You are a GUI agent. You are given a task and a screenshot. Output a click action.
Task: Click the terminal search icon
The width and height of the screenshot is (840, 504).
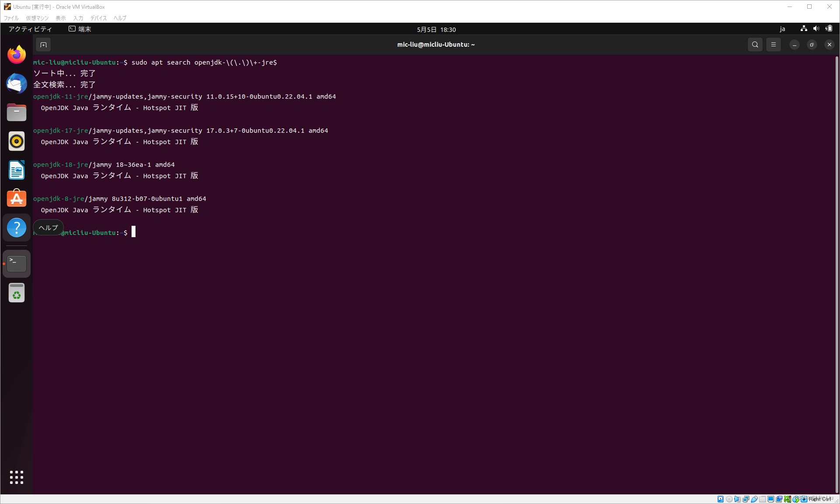(755, 45)
